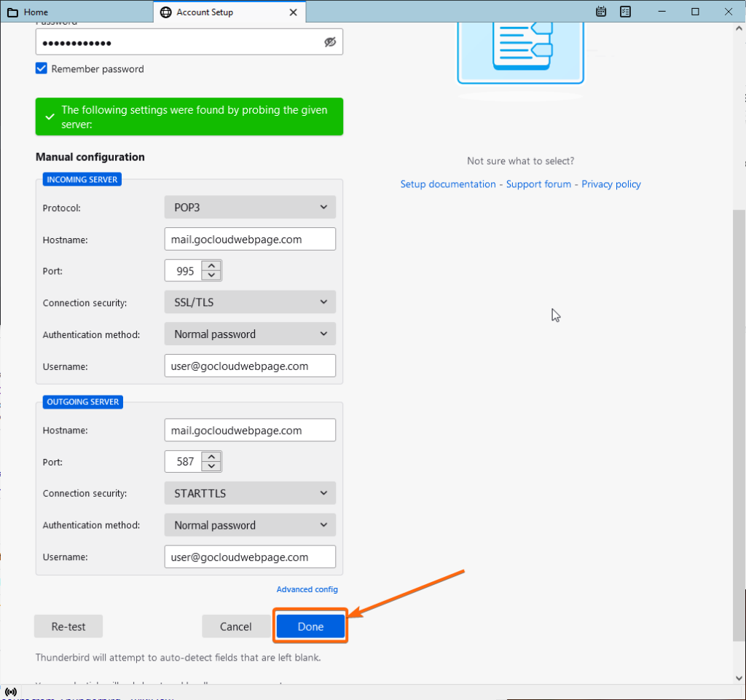Image resolution: width=746 pixels, height=700 pixels.
Task: Click the incoming server Hostname input field
Action: point(250,238)
